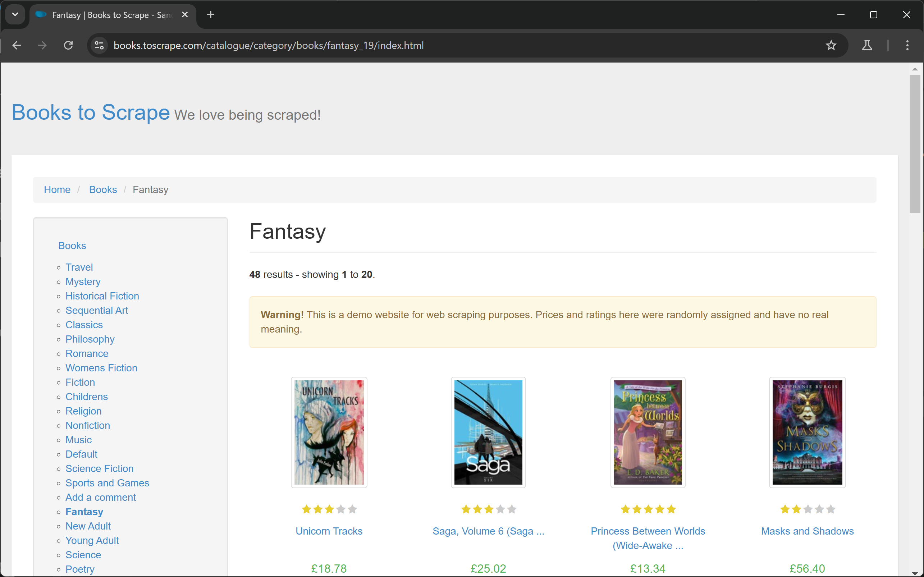
Task: Open the browser menu with three dots
Action: [x=907, y=45]
